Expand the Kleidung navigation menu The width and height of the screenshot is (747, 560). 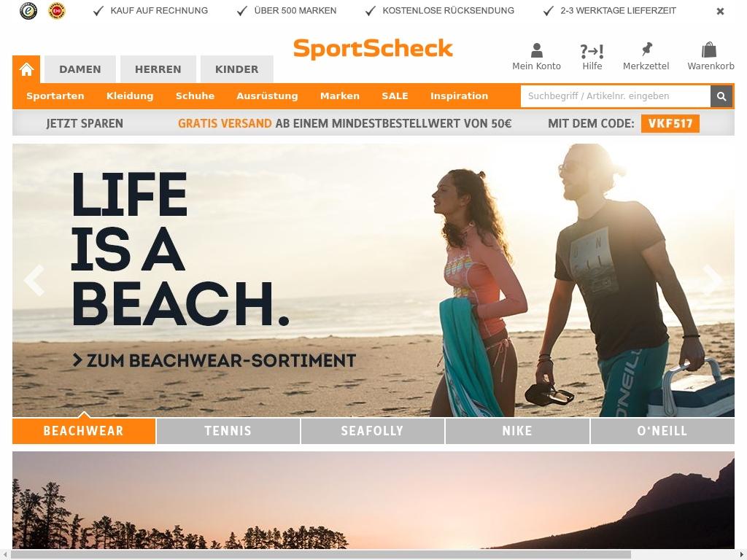(130, 96)
